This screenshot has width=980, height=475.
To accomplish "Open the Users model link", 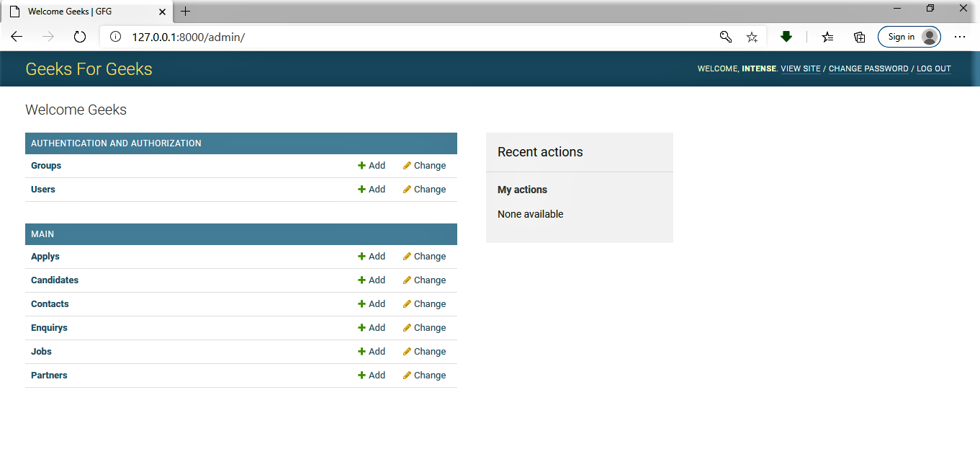I will click(x=43, y=190).
